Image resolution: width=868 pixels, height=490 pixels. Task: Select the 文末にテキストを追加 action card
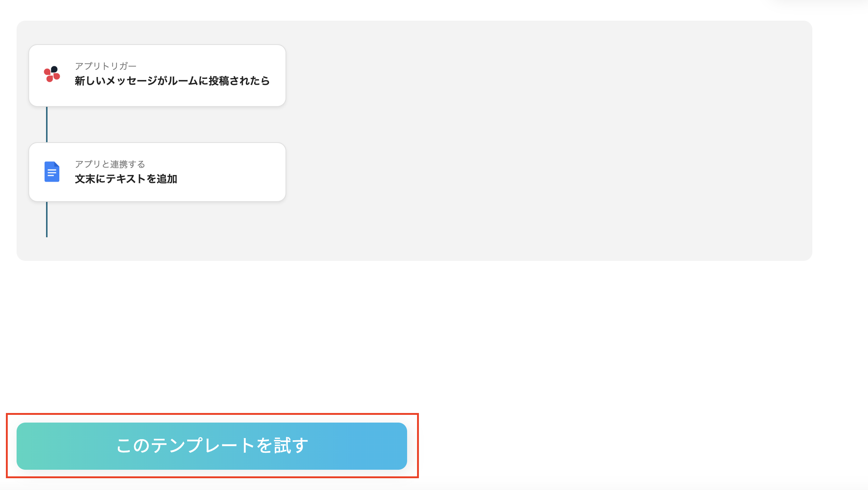pyautogui.click(x=157, y=172)
